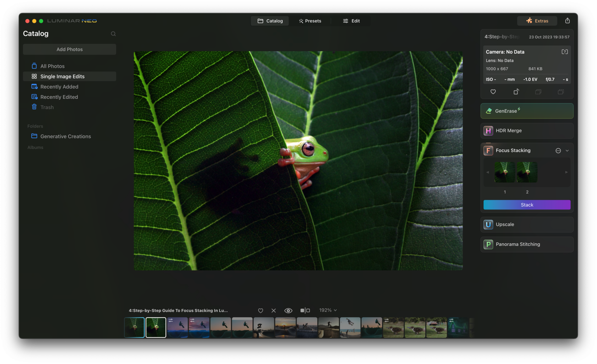Switch to the Presets tab

coord(310,21)
